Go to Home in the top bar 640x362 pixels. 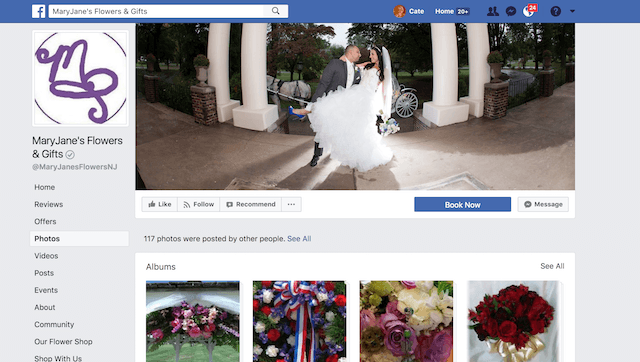click(444, 11)
